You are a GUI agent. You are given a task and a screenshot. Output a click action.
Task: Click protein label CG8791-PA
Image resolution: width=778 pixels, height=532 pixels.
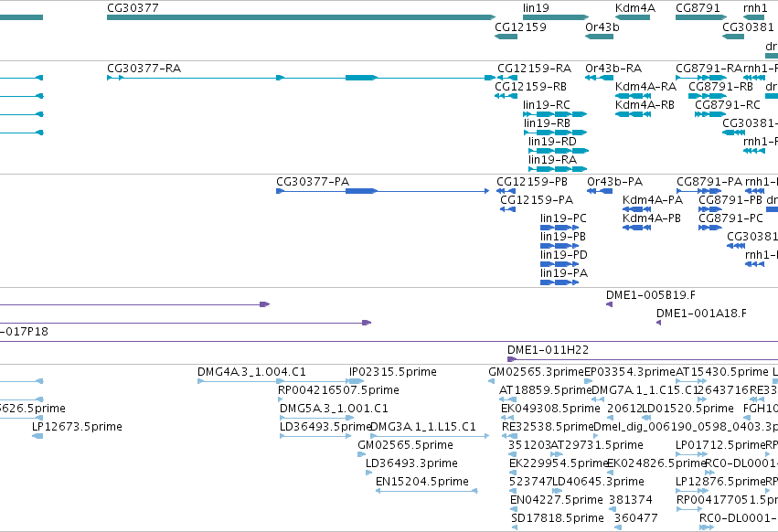click(709, 182)
